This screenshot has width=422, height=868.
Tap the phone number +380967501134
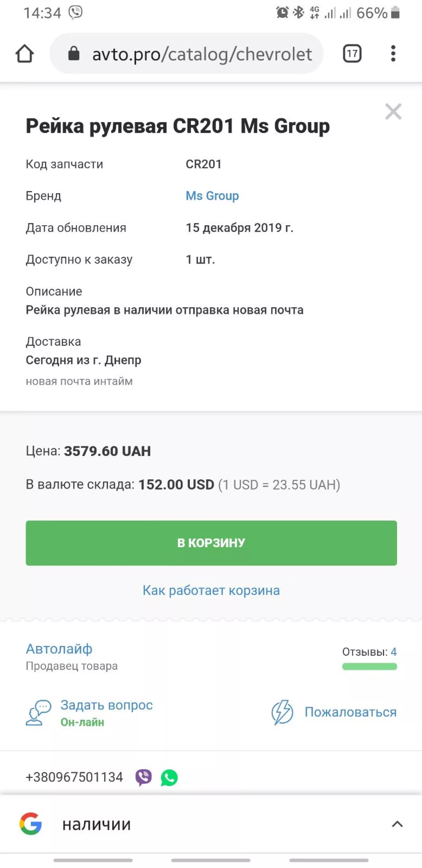coord(74,777)
